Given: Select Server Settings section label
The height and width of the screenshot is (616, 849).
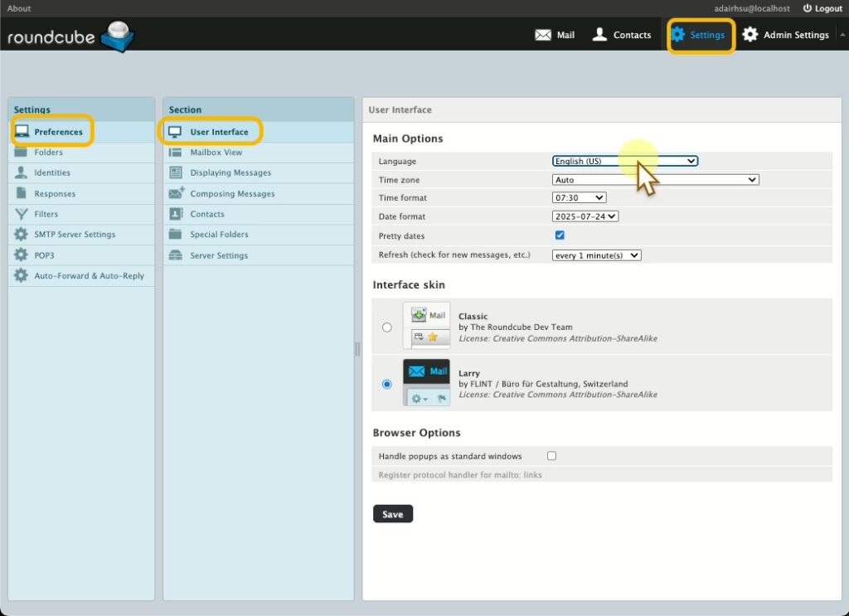Looking at the screenshot, I should (219, 255).
